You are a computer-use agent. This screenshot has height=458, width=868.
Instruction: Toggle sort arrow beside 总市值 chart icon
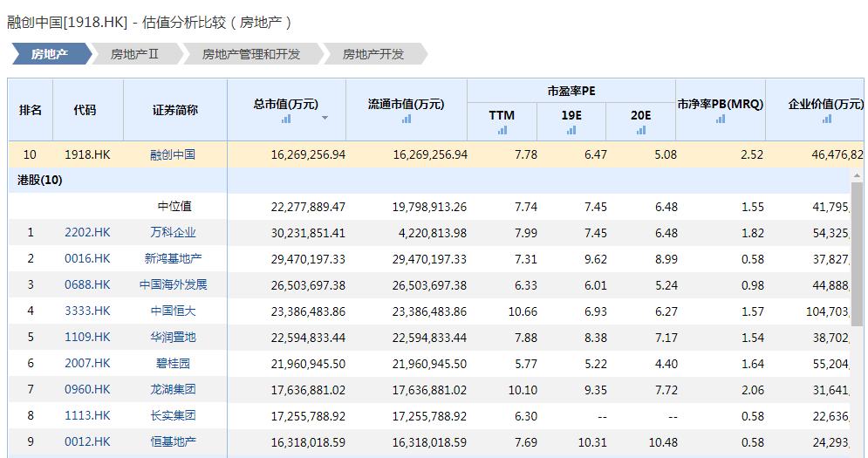325,118
